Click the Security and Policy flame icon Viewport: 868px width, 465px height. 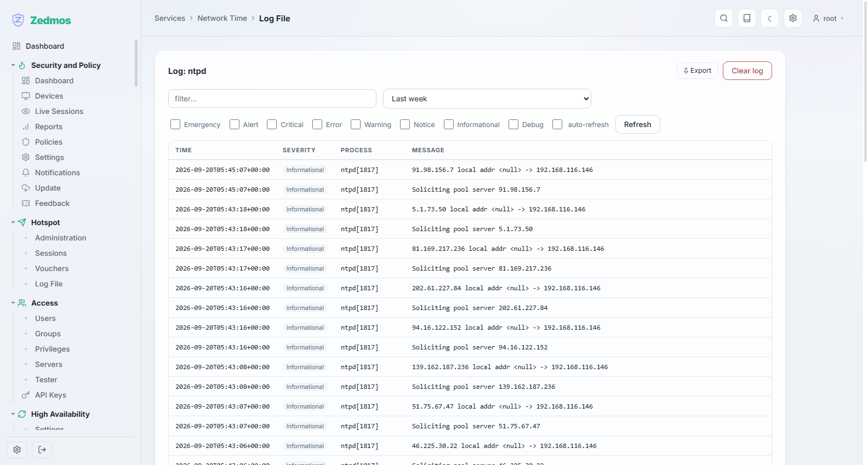click(22, 65)
